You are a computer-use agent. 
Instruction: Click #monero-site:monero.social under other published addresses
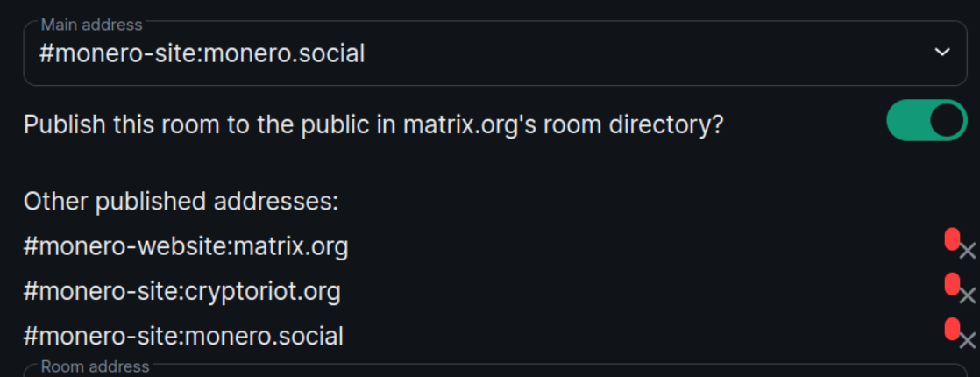(x=183, y=336)
